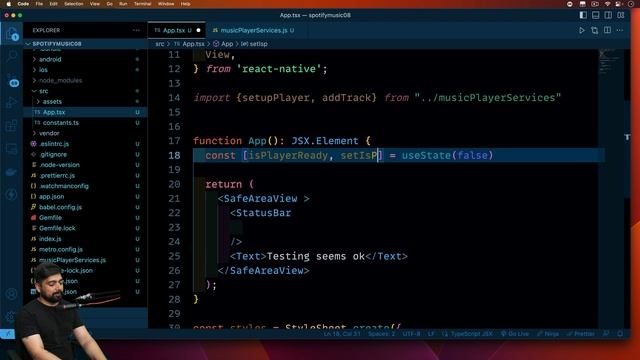Click LF end-of-line in status bar
Screen dimensions: 640x360
coord(431,334)
